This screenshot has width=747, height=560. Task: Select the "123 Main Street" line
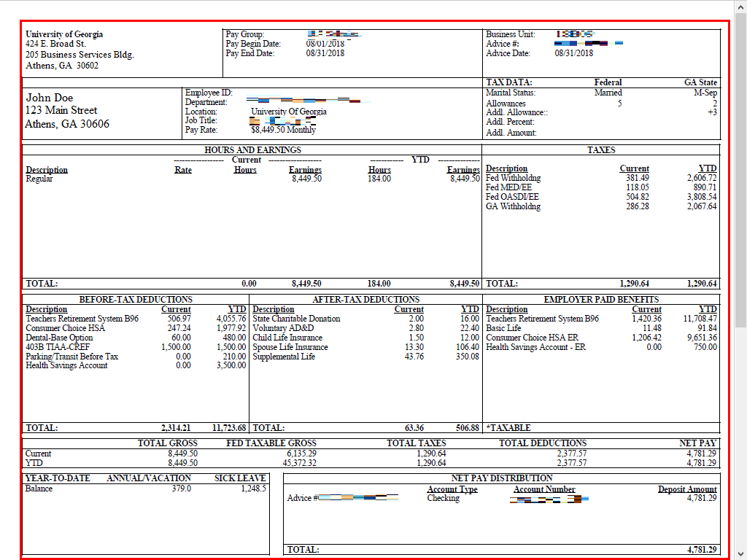61,111
